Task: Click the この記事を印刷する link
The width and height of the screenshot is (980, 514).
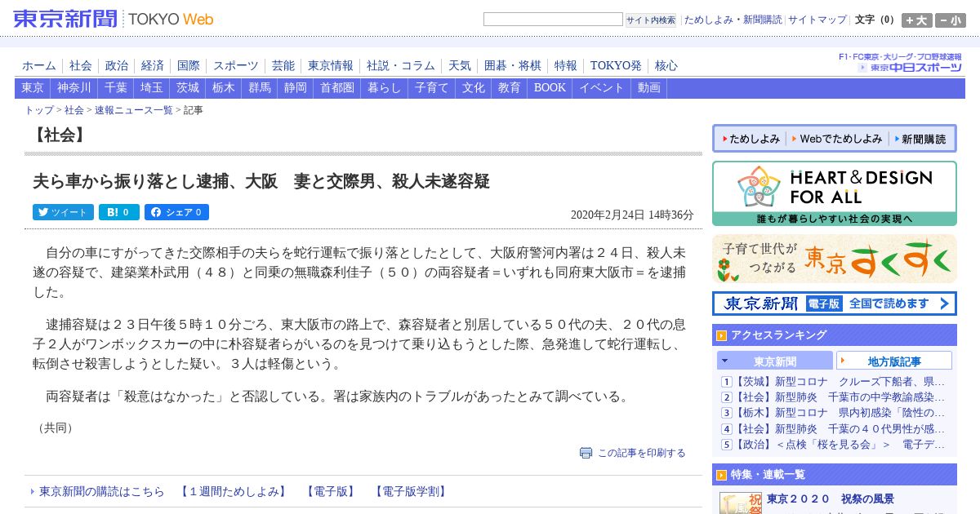Action: pos(642,453)
